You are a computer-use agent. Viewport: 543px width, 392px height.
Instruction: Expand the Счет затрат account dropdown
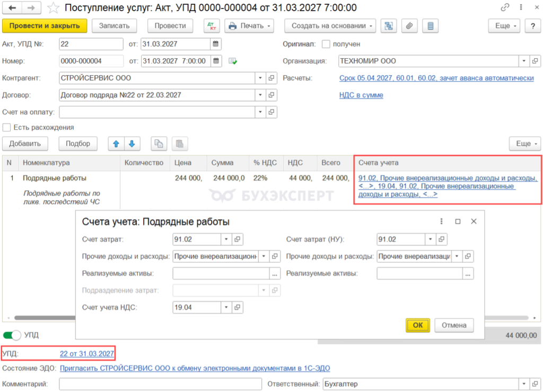pyautogui.click(x=226, y=239)
